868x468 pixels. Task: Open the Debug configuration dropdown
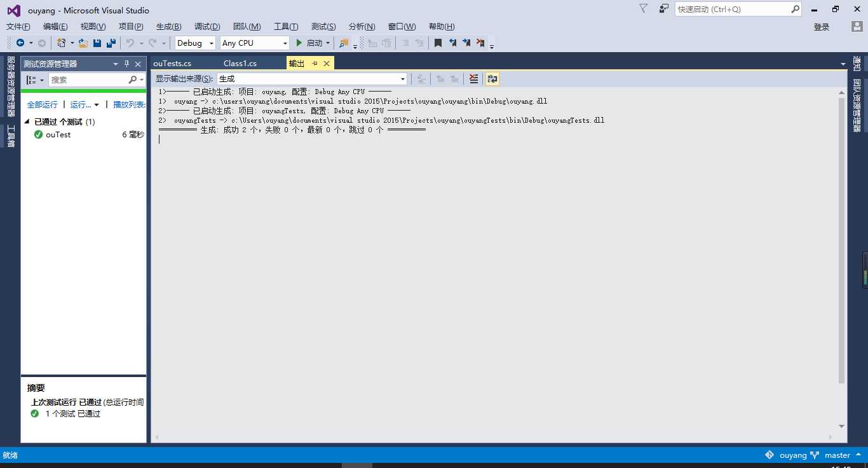coord(195,43)
